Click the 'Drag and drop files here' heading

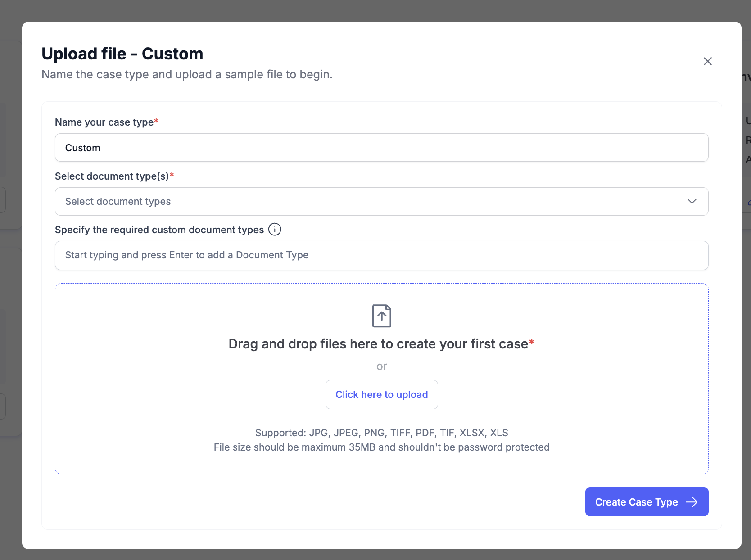point(378,344)
